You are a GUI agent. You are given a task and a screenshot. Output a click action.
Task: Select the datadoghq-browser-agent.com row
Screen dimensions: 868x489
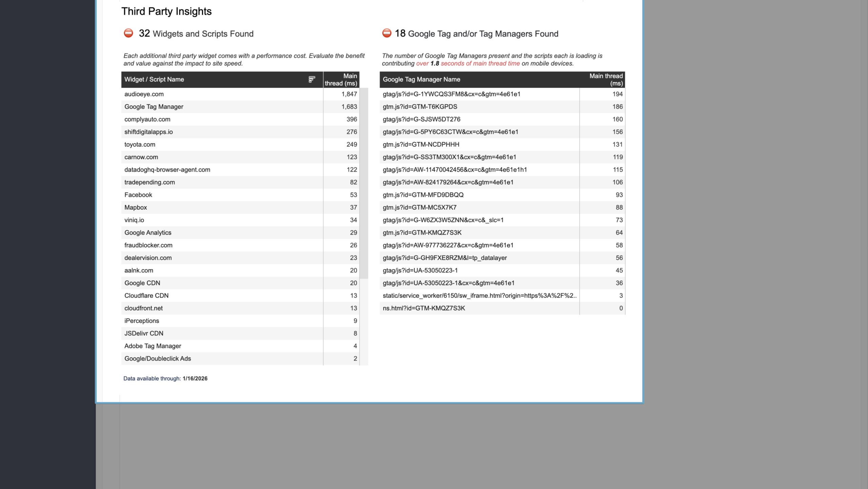pyautogui.click(x=240, y=169)
